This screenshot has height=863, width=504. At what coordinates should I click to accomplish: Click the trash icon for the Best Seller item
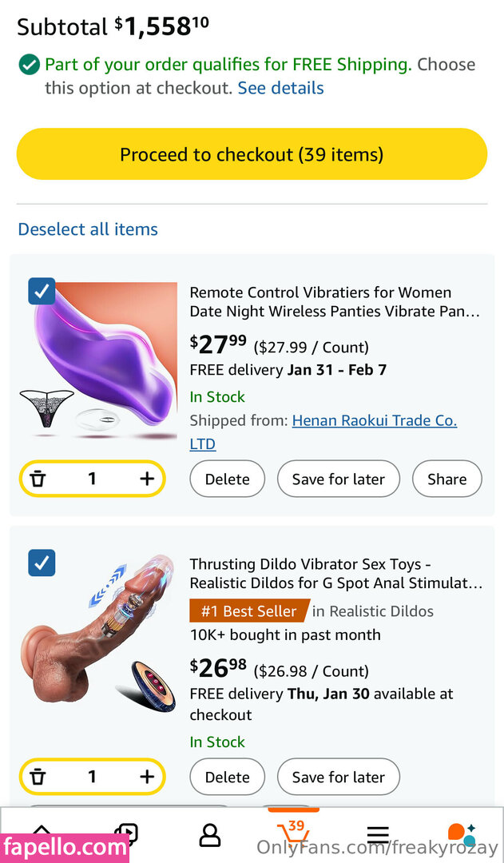(38, 777)
